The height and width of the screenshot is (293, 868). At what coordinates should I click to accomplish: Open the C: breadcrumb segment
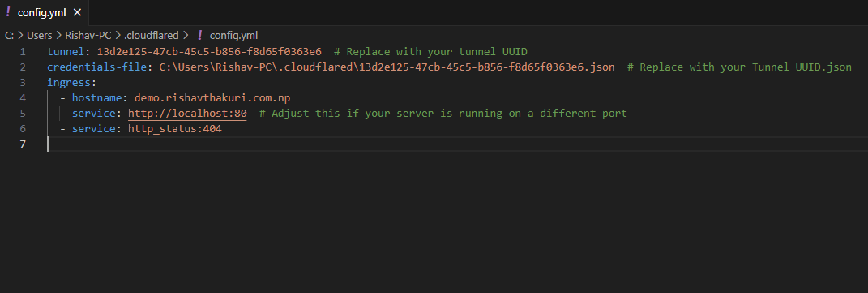[10, 35]
